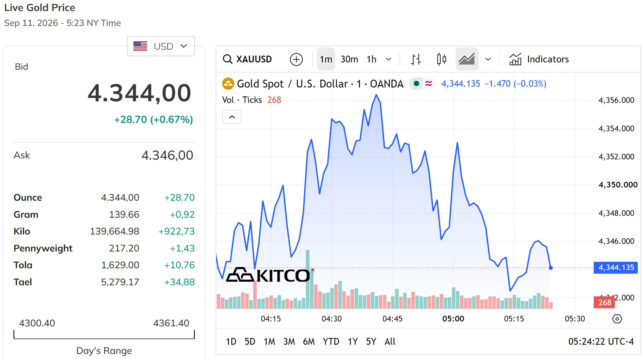Image resolution: width=644 pixels, height=359 pixels.
Task: Select the YTD date range tab
Action: tap(331, 341)
